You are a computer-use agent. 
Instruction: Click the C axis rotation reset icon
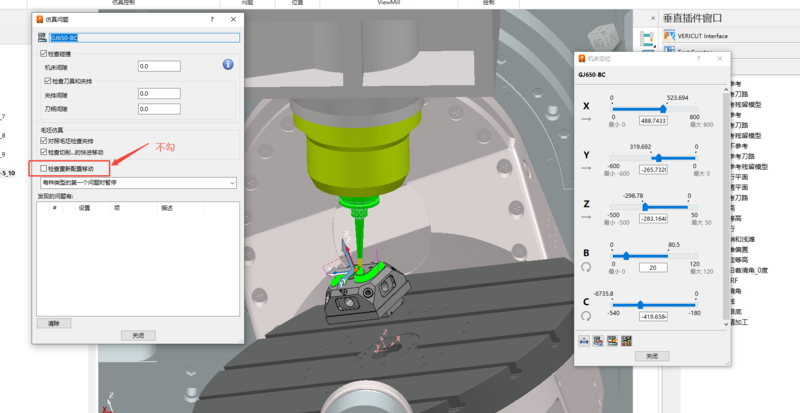[585, 315]
